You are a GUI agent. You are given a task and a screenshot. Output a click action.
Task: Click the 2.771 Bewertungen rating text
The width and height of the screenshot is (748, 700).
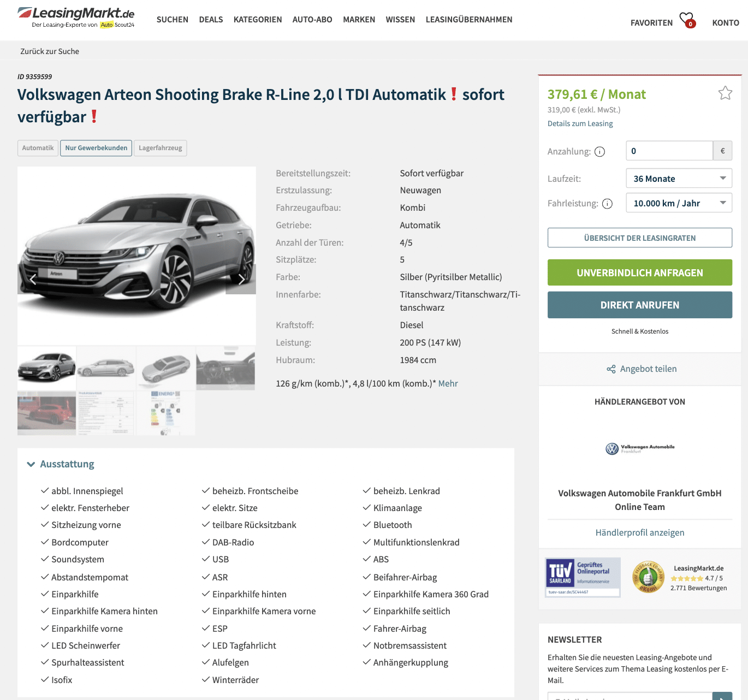(x=699, y=588)
